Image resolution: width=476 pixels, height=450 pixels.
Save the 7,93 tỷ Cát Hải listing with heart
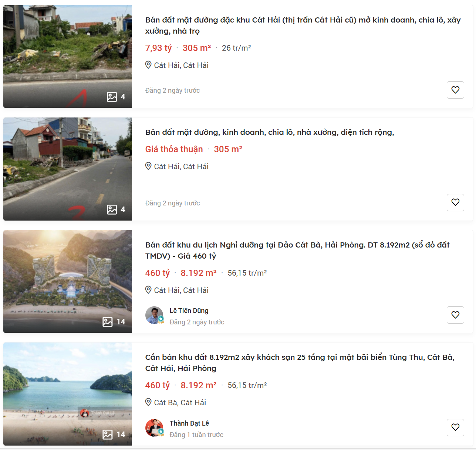click(x=455, y=90)
